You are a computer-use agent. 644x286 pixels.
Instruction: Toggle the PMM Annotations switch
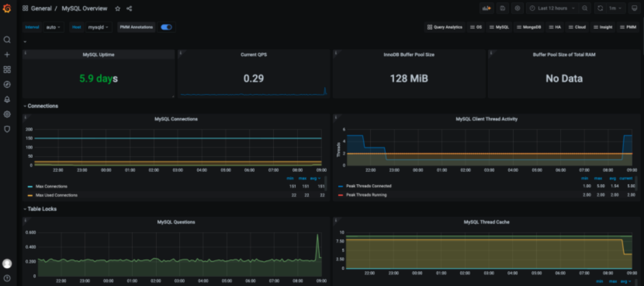[x=166, y=27]
